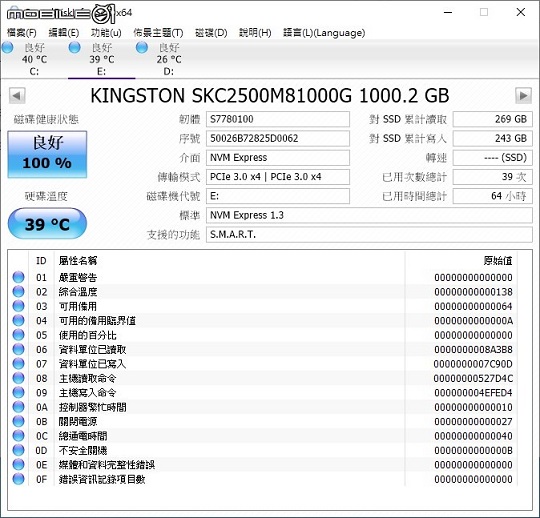Click status icon of attribute 0D row
The height and width of the screenshot is (518, 540).
point(19,450)
